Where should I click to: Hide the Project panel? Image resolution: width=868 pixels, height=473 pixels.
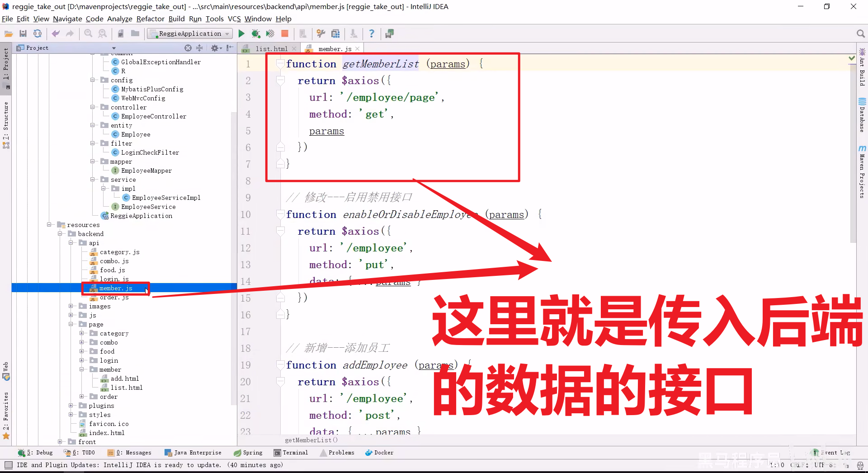(x=230, y=48)
